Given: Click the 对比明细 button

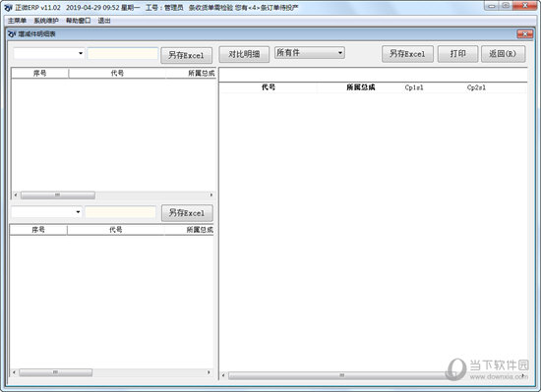Looking at the screenshot, I should pyautogui.click(x=244, y=54).
